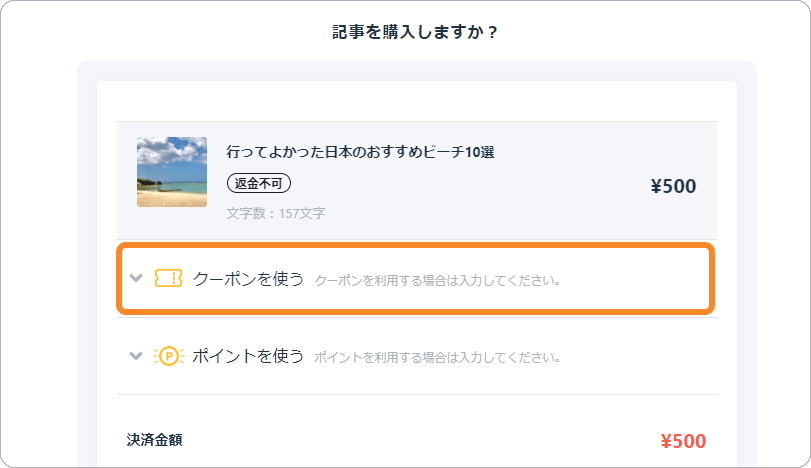Click empty space right of points hint text
The height and width of the screenshot is (468, 811).
tap(636, 357)
